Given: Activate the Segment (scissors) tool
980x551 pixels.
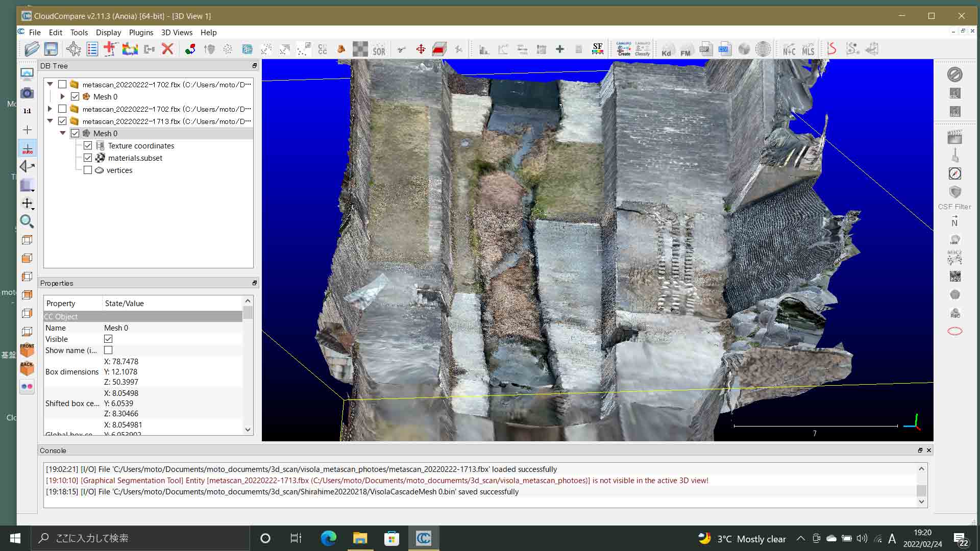Looking at the screenshot, I should 401,49.
